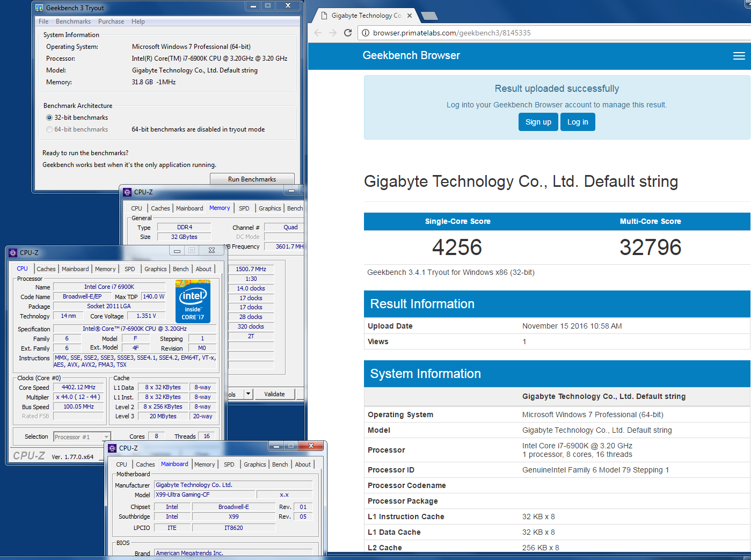Open the Help menu in Geekbench
The width and height of the screenshot is (751, 560).
pos(138,21)
